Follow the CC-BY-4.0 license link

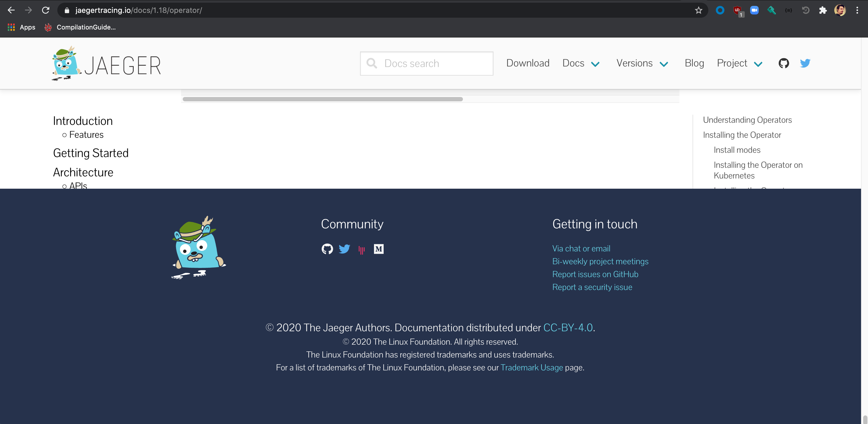click(568, 327)
